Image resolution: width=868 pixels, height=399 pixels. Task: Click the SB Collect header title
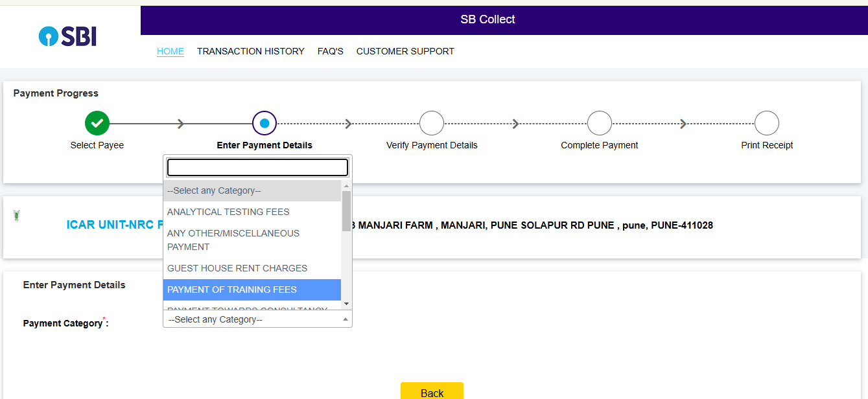click(487, 19)
